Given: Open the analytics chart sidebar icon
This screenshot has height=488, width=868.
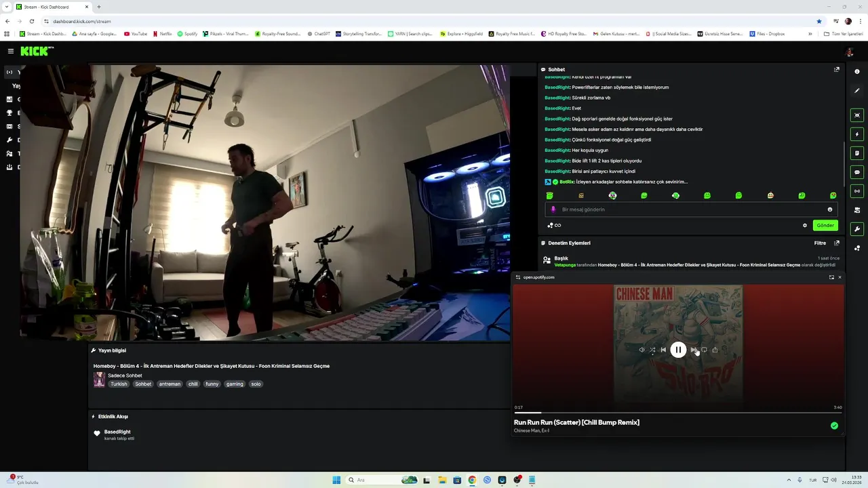Looking at the screenshot, I should (x=9, y=100).
